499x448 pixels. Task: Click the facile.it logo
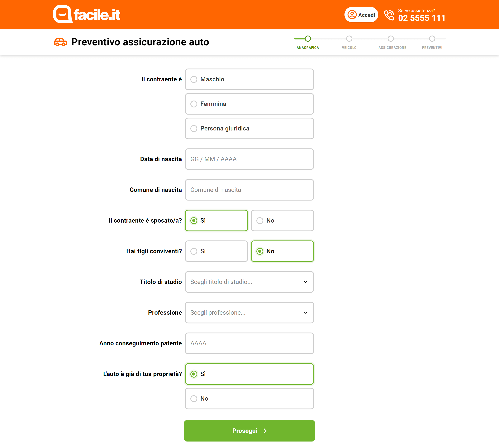click(x=87, y=14)
